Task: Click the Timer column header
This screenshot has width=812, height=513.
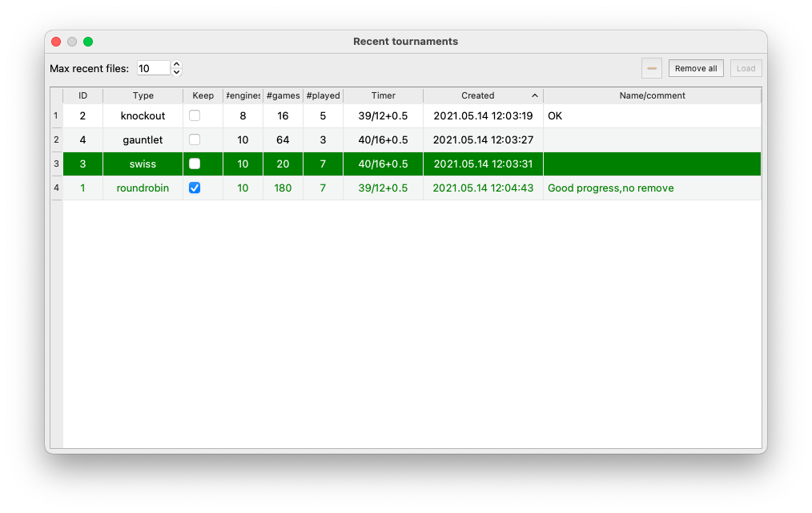Action: [383, 95]
